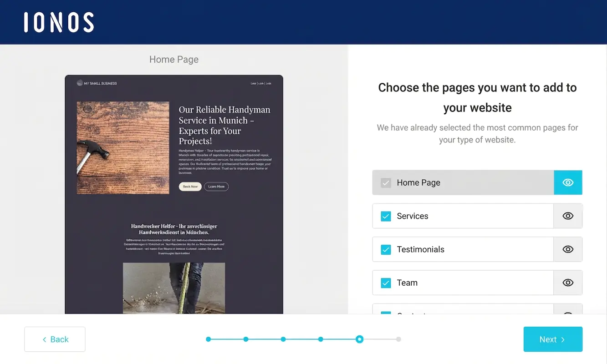Click the back chevron arrow icon

point(44,339)
